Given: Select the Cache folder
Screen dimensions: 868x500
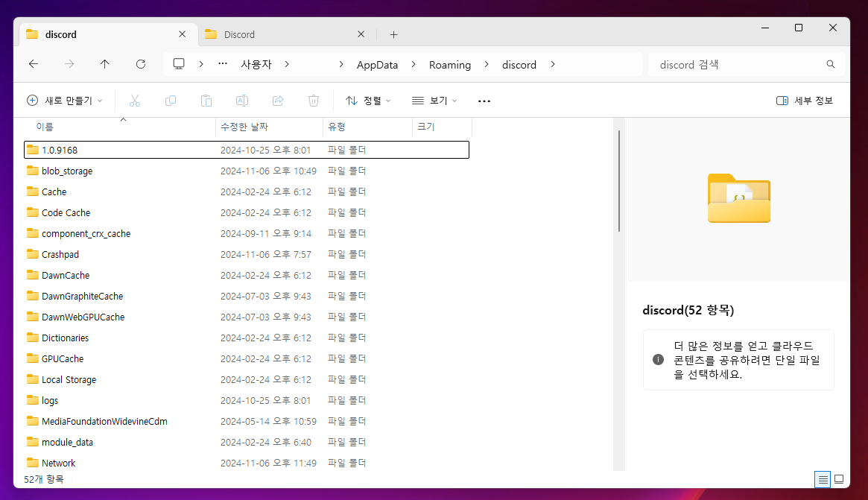Looking at the screenshot, I should [247, 192].
